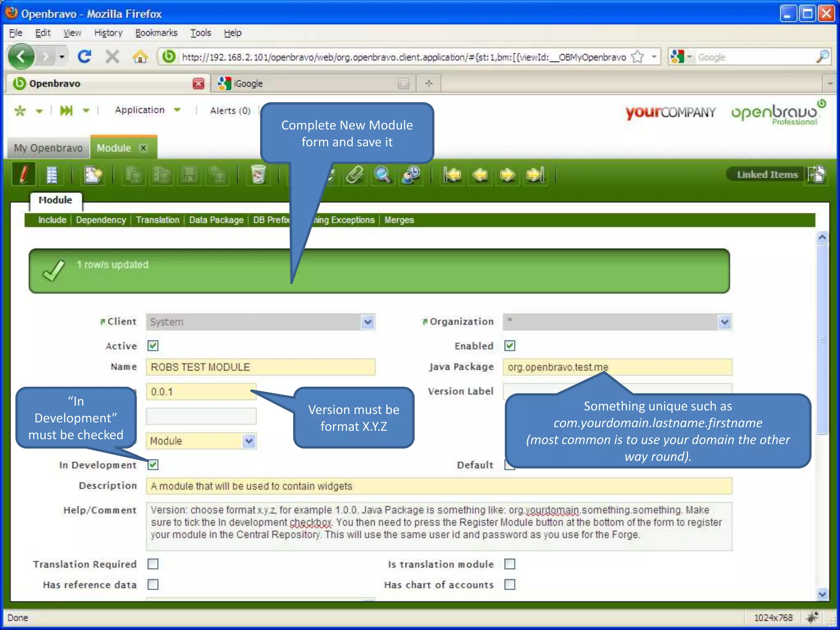Open Alerts (0) link
This screenshot has height=630, width=840.
coord(230,110)
